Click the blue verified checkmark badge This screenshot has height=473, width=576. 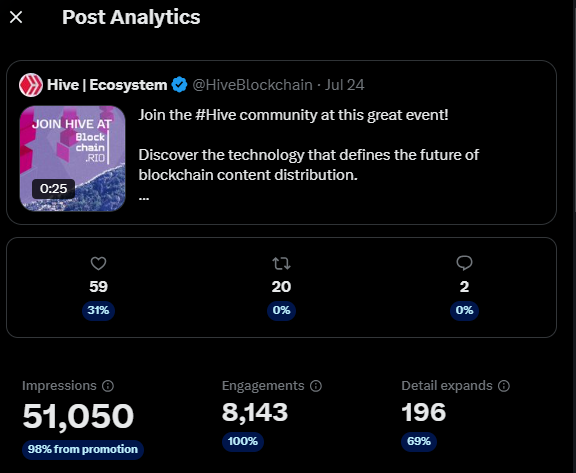pyautogui.click(x=179, y=85)
